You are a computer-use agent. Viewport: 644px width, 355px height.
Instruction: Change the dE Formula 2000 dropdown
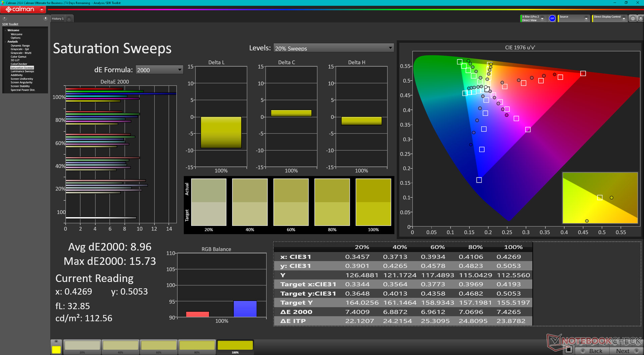click(159, 70)
